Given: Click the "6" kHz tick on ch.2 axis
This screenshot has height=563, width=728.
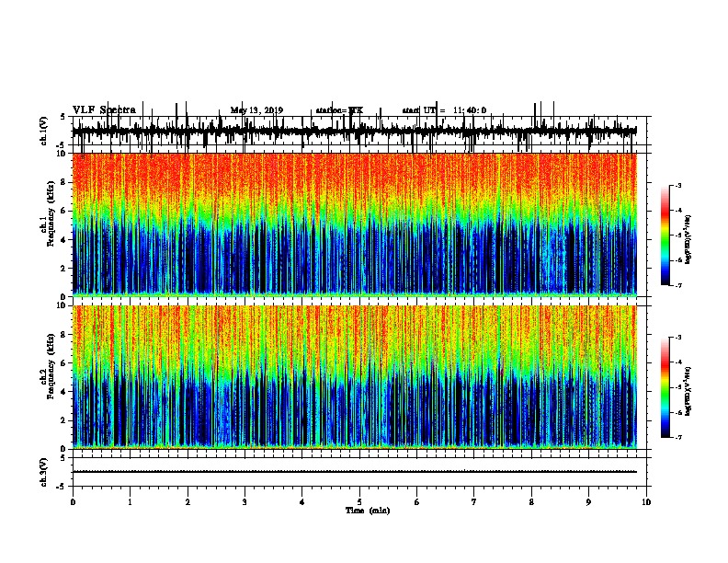Looking at the screenshot, I should 64,363.
